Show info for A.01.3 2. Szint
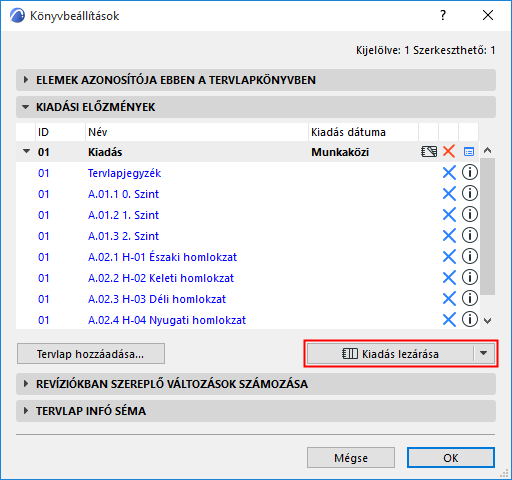 coord(470,236)
